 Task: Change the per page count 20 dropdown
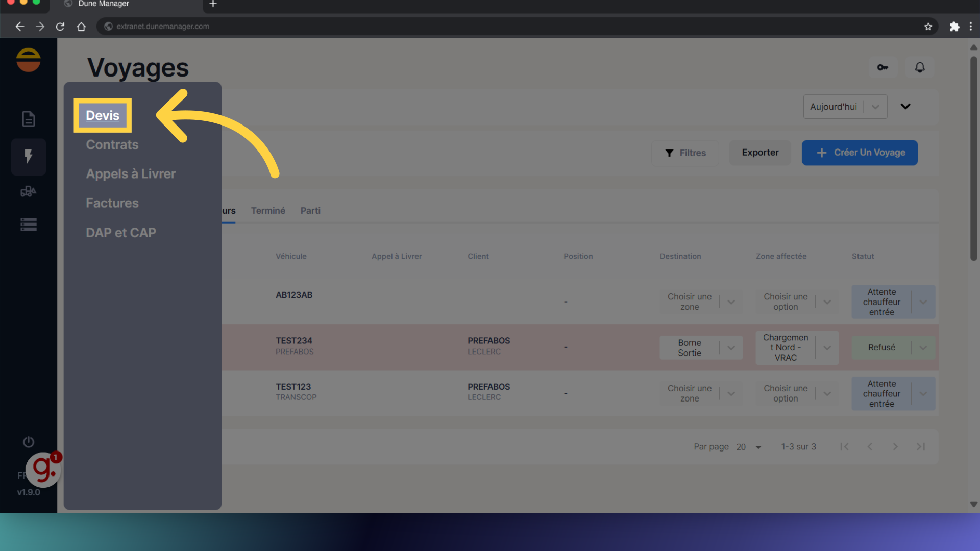coord(749,447)
